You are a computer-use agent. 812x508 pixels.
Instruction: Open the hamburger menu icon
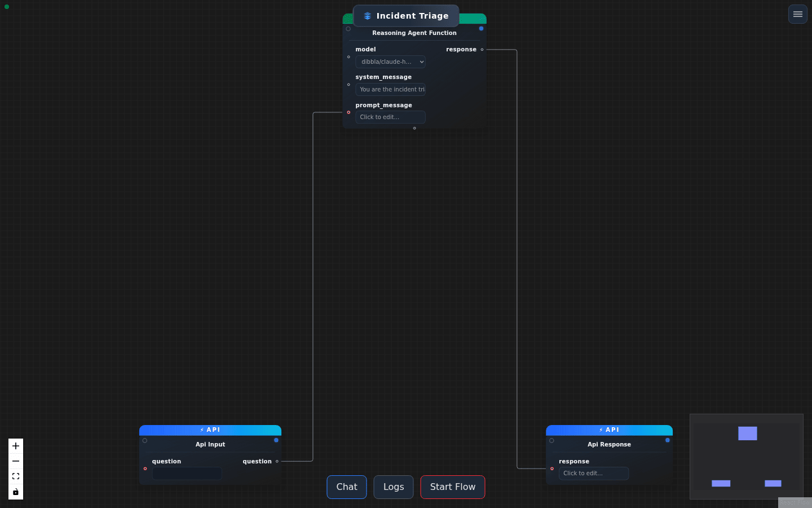point(797,14)
